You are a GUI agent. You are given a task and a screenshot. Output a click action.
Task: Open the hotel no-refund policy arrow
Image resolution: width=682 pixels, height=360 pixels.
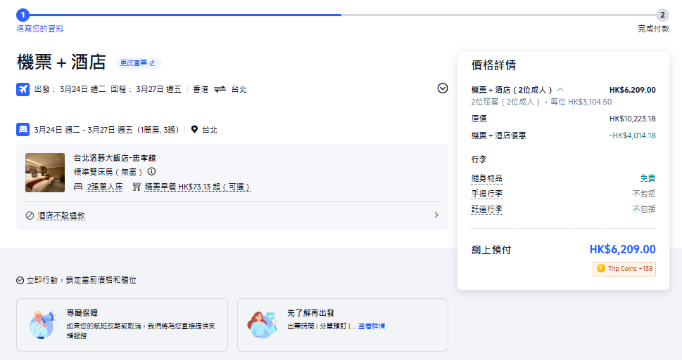[436, 215]
